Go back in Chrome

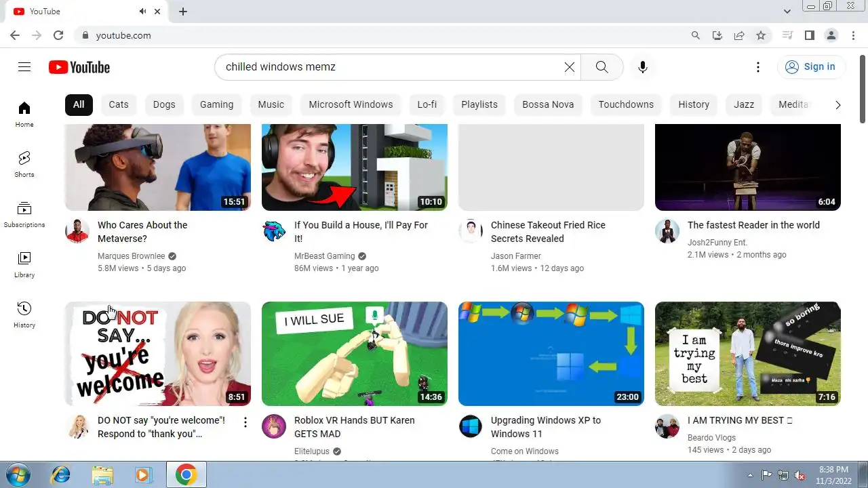pyautogui.click(x=15, y=35)
